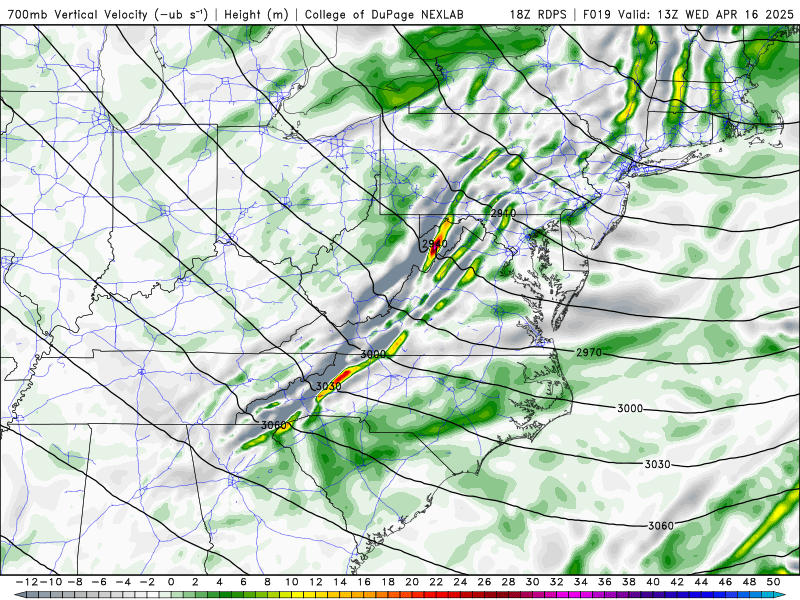This screenshot has height=600, width=800.
Task: Click the 46 value on the color scale
Action: 725,582
